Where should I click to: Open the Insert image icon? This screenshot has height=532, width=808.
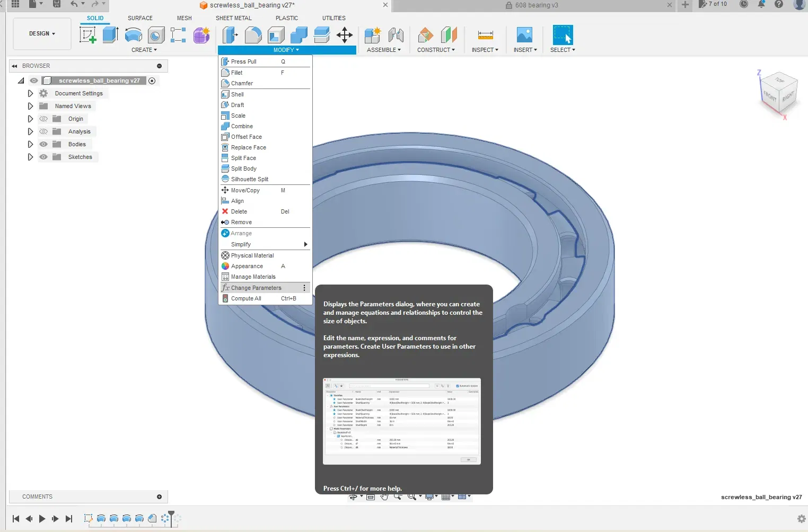pos(524,36)
